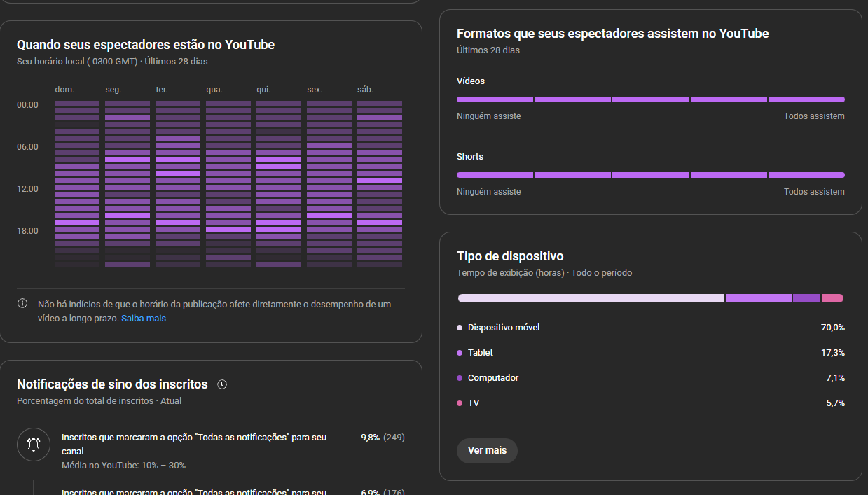Click the pink TV legend dot
This screenshot has width=868, height=495.
(460, 403)
